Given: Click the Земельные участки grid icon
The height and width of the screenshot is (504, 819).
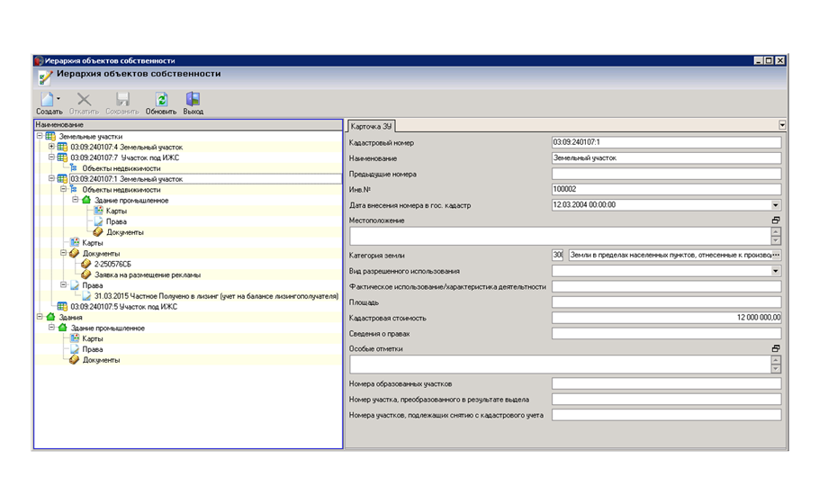Looking at the screenshot, I should 50,136.
